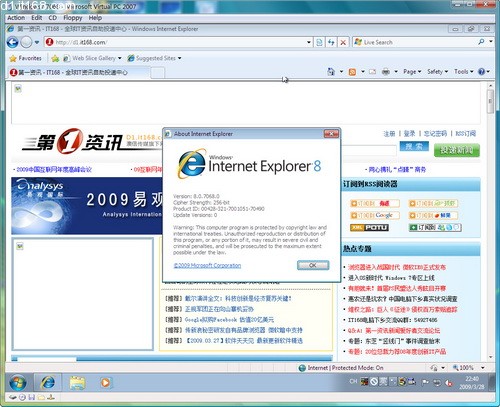500x407 pixels.
Task: Click the taskbar clock 22:40
Action: [x=472, y=383]
